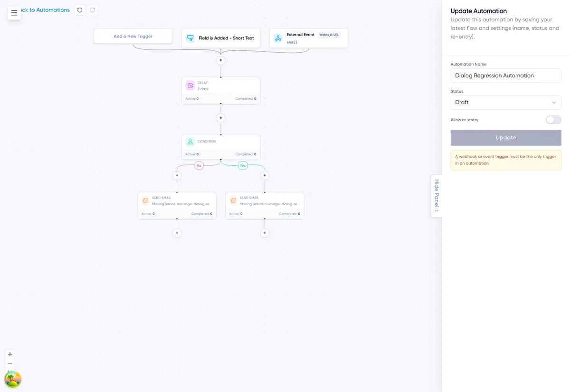Viewport: 570px width, 392px height.
Task: Open the Delay step icon
Action: tap(190, 86)
